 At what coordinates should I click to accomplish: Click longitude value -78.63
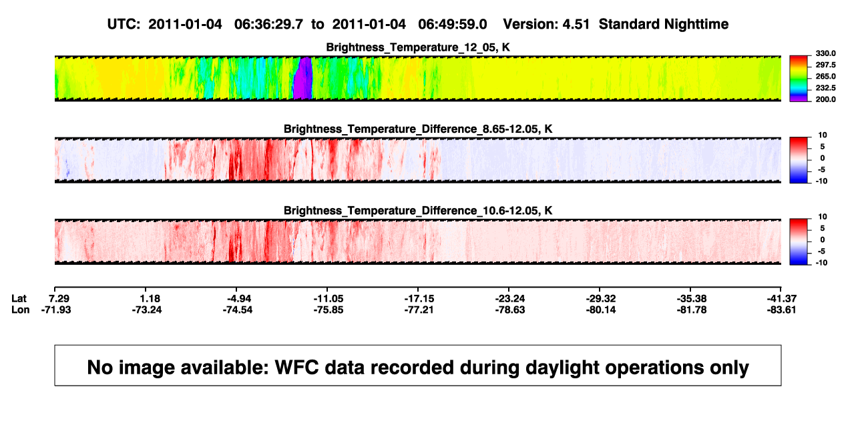pyautogui.click(x=510, y=310)
